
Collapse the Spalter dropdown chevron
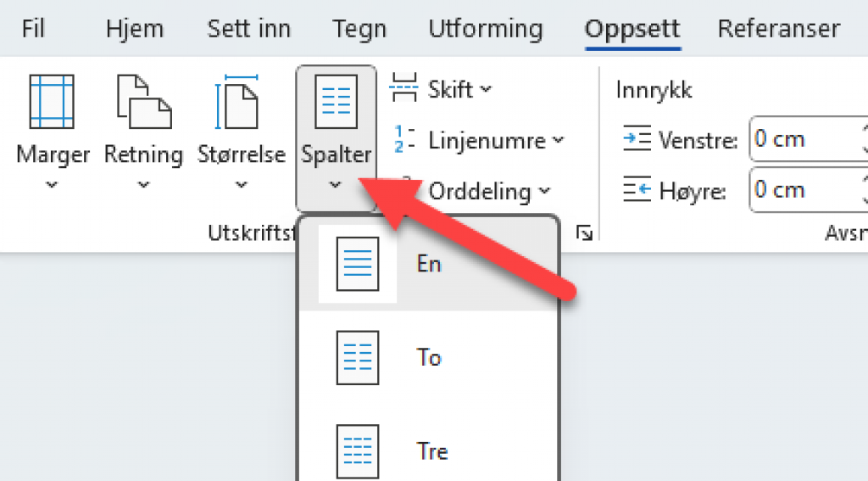pos(336,185)
